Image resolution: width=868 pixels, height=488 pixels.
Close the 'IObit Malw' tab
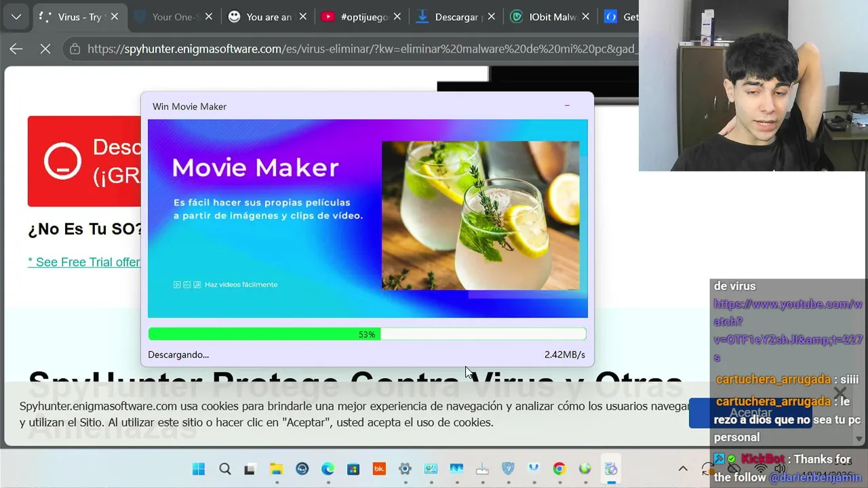pyautogui.click(x=585, y=17)
